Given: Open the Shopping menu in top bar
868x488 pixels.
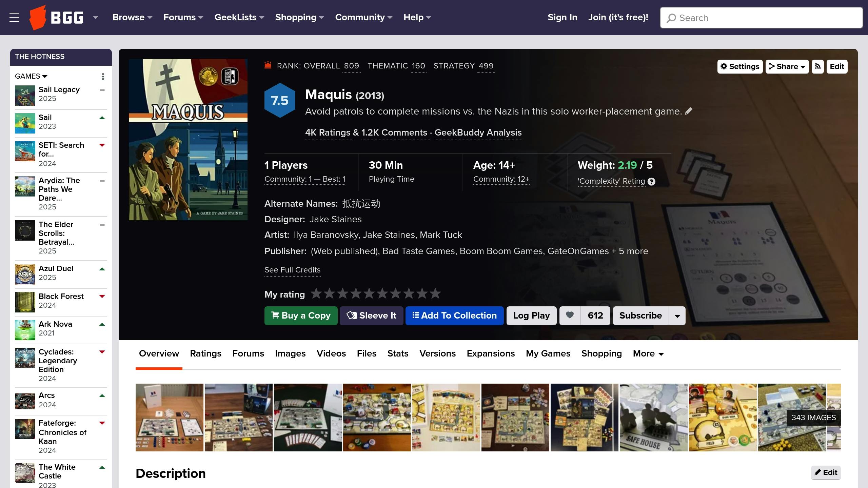Looking at the screenshot, I should [x=299, y=17].
